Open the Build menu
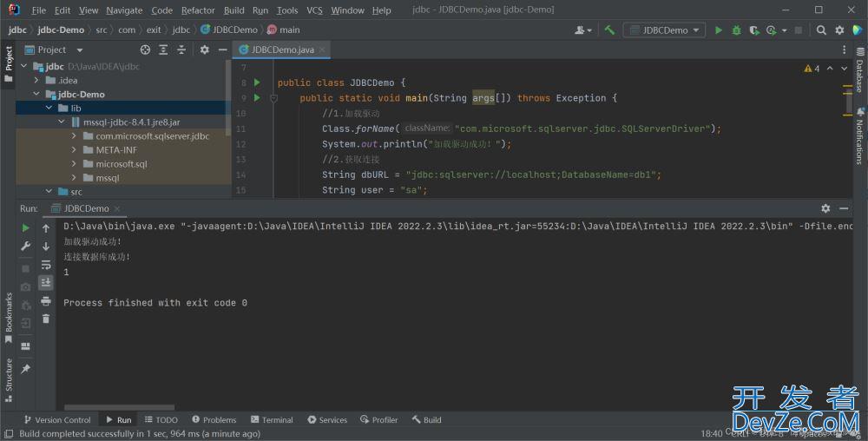This screenshot has height=441, width=868. pos(233,10)
